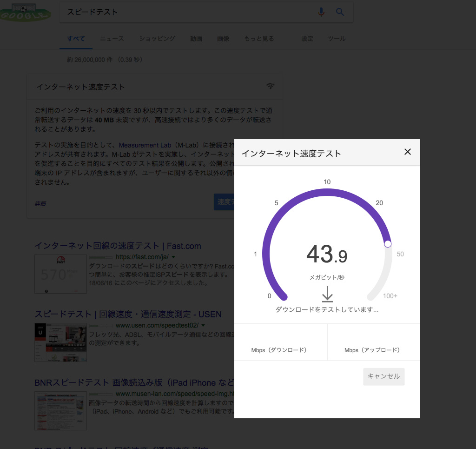
Task: Open the 設定 menu
Action: 307,39
